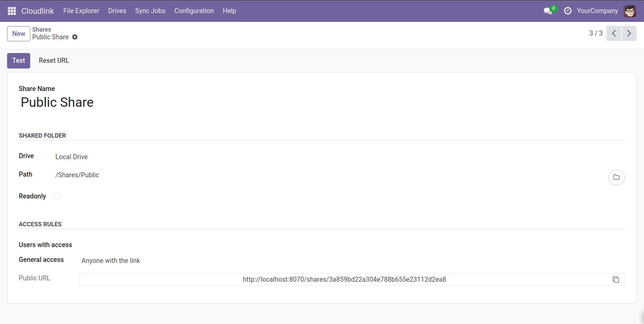Screen dimensions: 644x324
Task: Go to previous record arrow
Action: click(x=614, y=34)
